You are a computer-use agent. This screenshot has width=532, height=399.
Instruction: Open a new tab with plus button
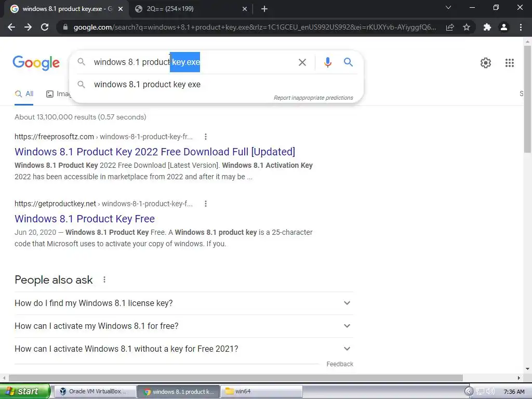264,9
